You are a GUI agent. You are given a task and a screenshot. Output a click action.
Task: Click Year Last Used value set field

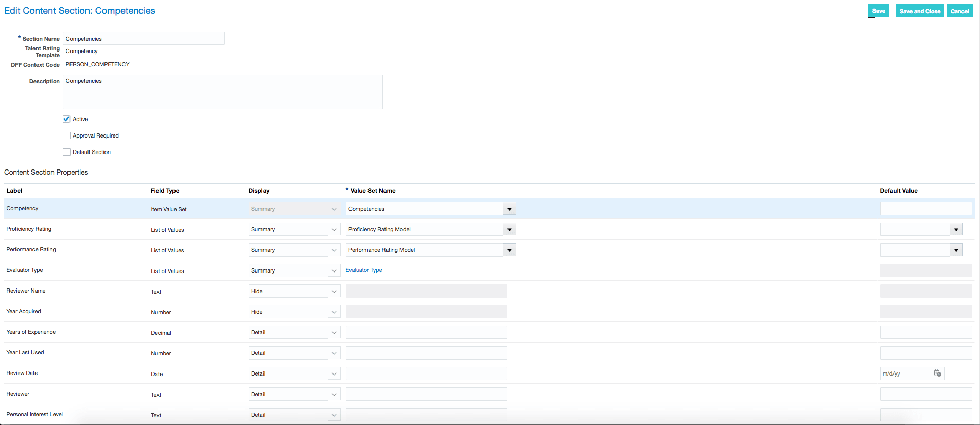[x=427, y=353]
